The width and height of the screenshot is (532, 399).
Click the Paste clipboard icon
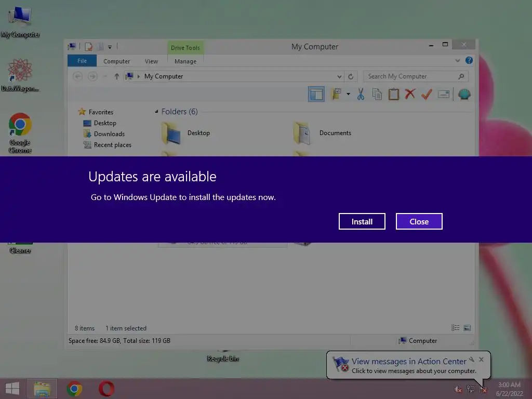394,94
